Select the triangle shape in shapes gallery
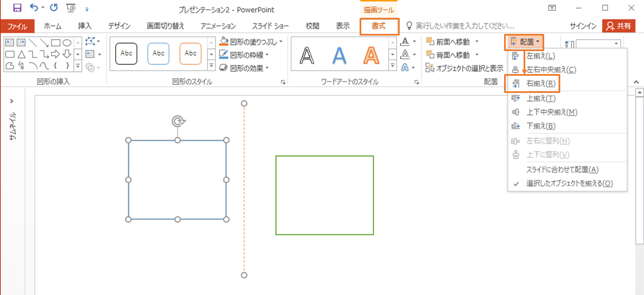Image resolution: width=644 pixels, height=295 pixels. pos(21,55)
